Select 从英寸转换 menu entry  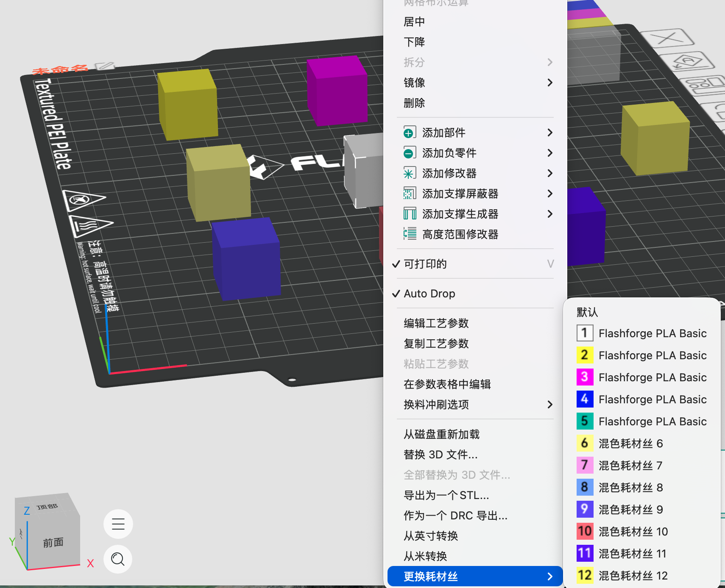475,536
